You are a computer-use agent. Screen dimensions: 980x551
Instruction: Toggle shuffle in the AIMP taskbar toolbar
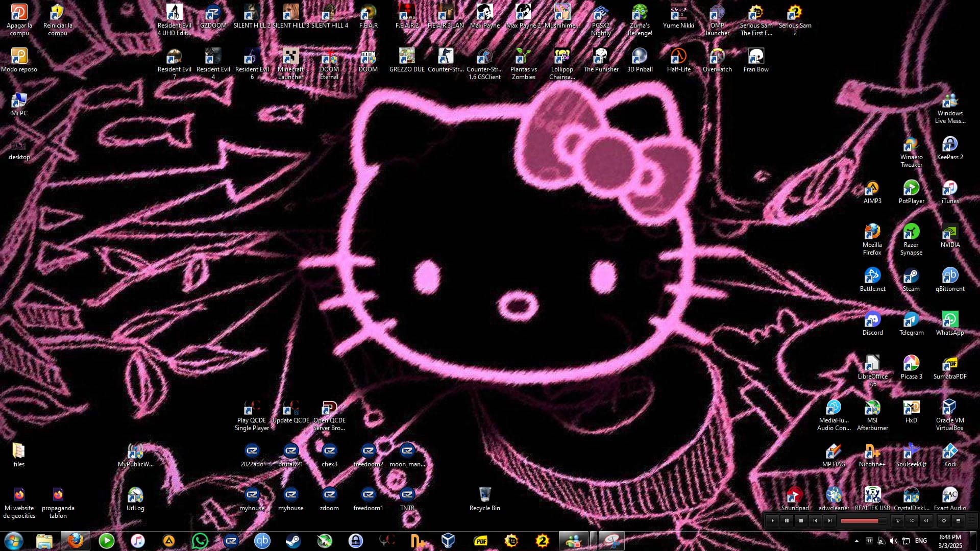[x=912, y=521]
